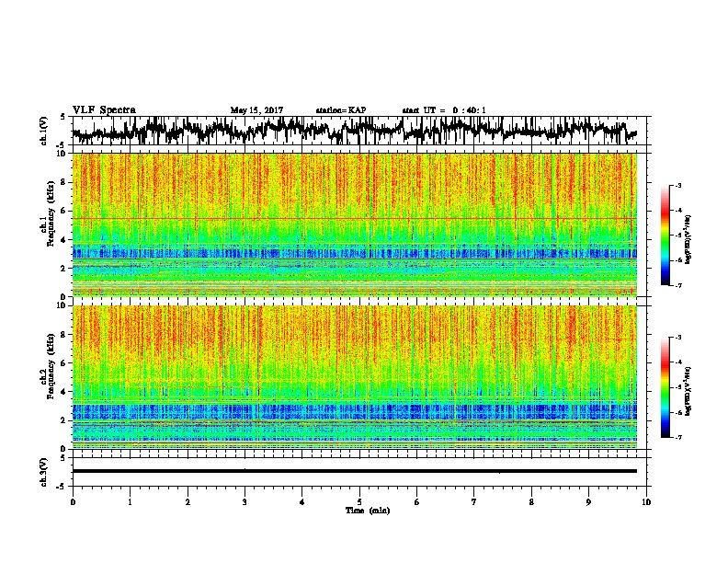Click time axis tick label "7"
The width and height of the screenshot is (728, 563).
[x=474, y=502]
